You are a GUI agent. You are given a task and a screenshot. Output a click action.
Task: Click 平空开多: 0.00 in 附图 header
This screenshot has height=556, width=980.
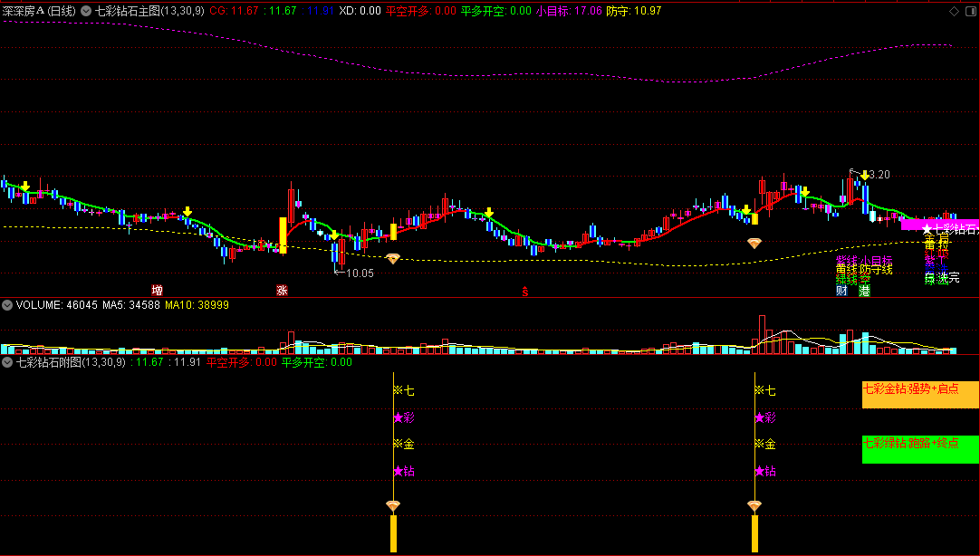click(241, 362)
